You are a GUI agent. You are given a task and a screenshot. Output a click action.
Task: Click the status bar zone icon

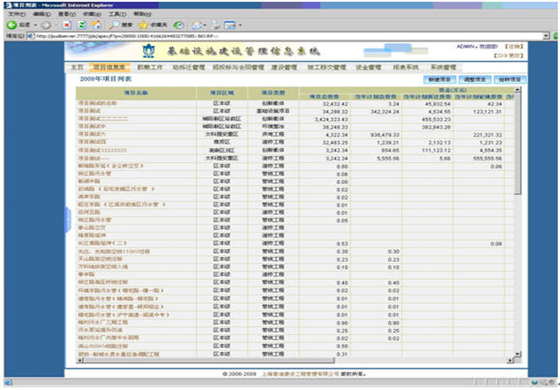535,383
